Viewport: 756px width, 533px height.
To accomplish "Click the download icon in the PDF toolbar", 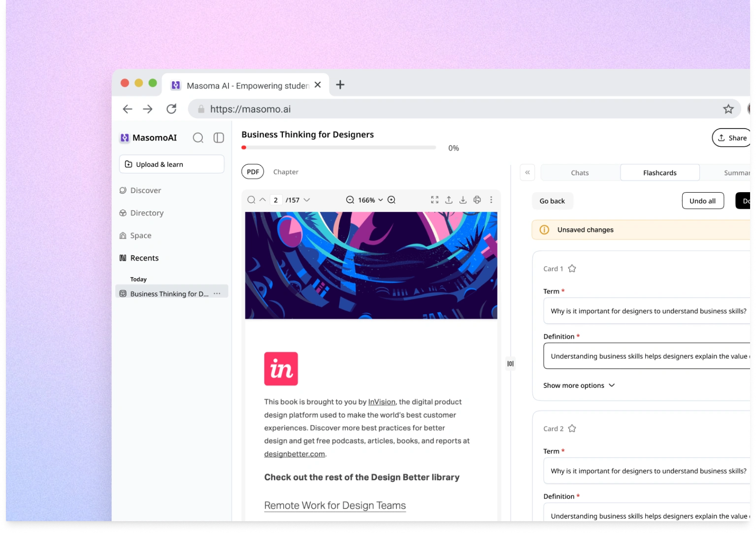I will [463, 200].
